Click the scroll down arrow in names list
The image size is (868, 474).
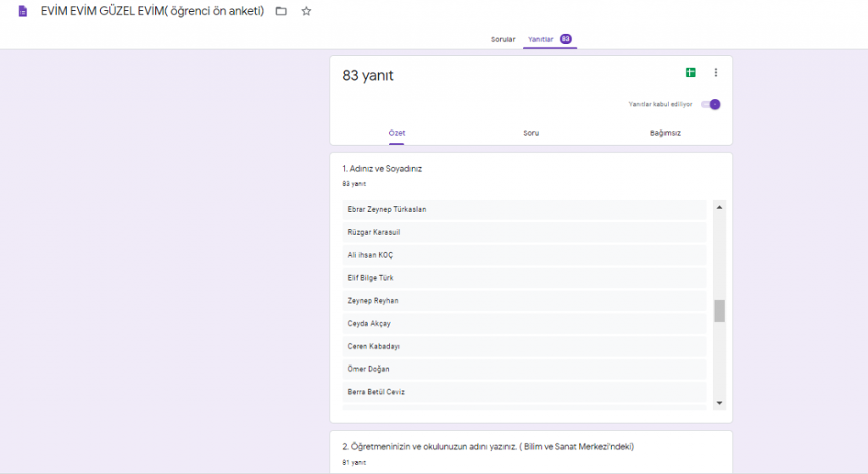pyautogui.click(x=720, y=403)
